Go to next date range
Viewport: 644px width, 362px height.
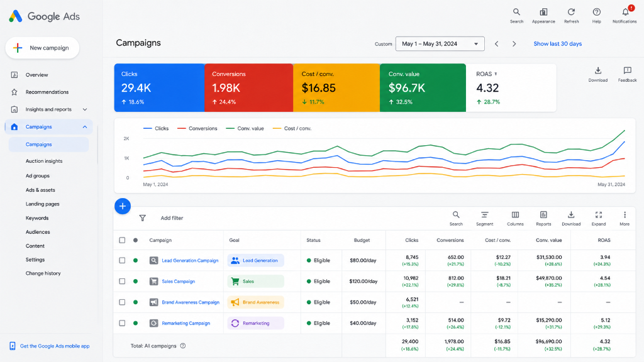514,44
